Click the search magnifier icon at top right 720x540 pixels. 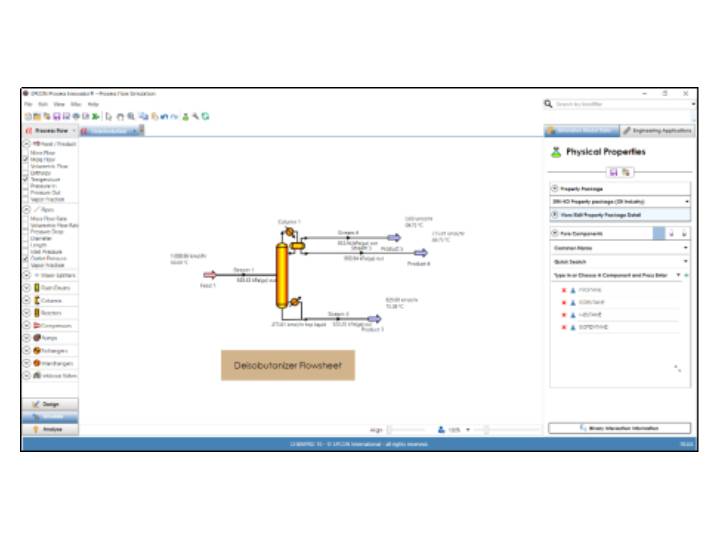548,104
